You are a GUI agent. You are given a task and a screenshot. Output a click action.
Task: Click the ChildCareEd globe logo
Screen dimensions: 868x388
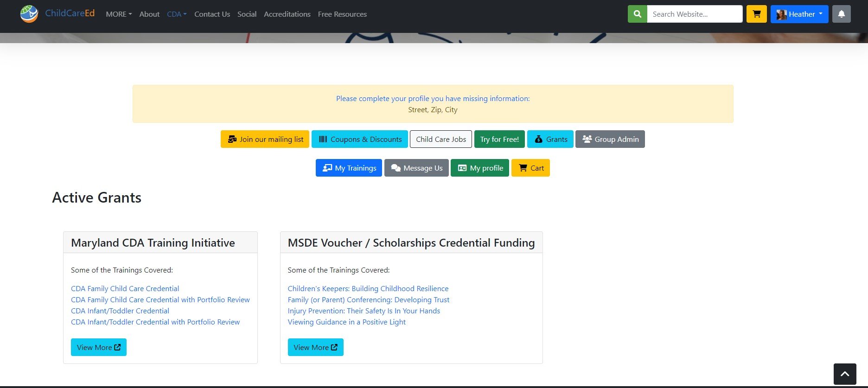tap(29, 14)
